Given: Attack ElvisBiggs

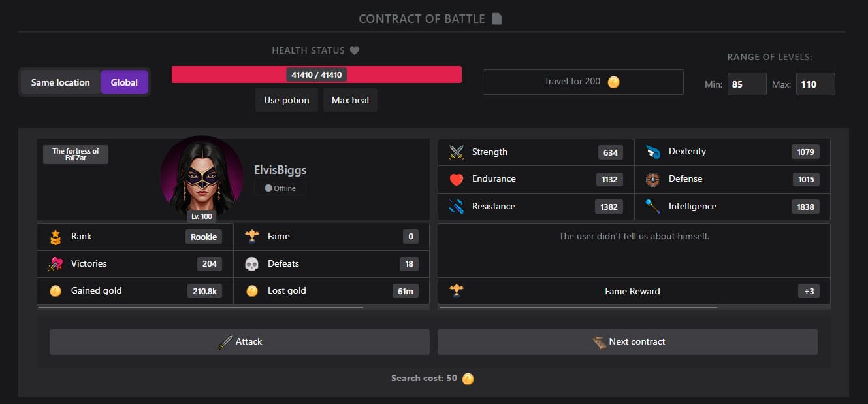Looking at the screenshot, I should click(x=240, y=342).
